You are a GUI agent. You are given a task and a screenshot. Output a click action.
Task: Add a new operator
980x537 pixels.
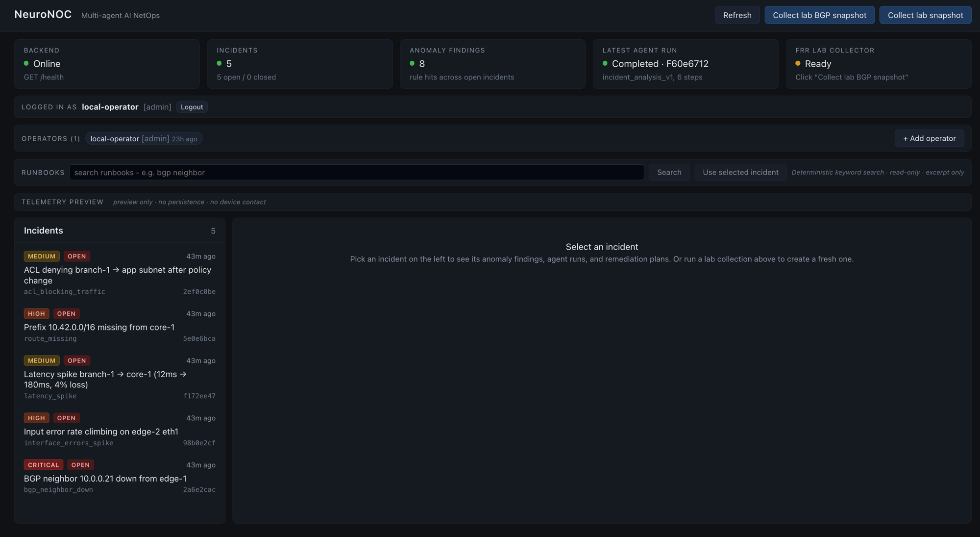coord(929,138)
